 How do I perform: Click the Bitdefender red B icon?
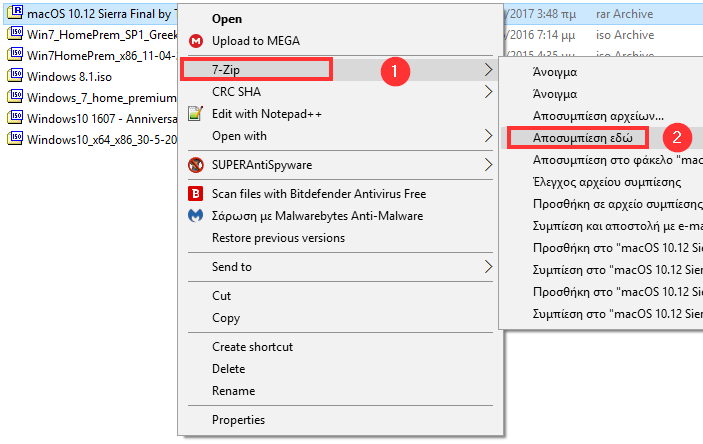pos(195,194)
